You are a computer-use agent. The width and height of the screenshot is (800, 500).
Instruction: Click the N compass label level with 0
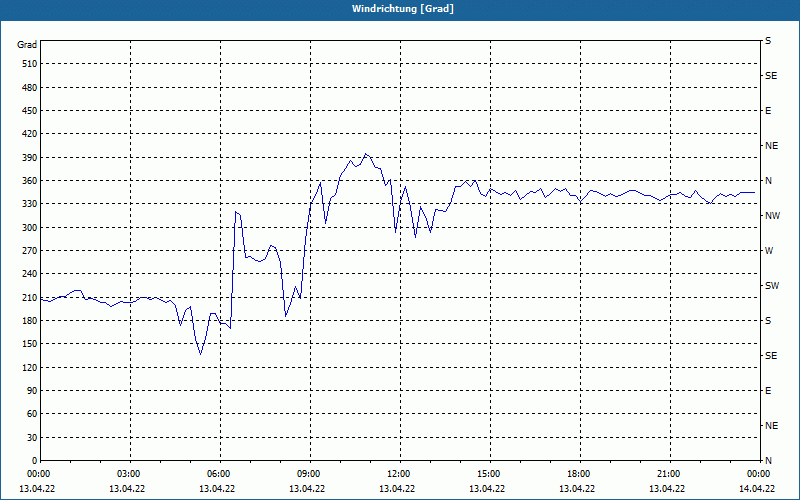(x=768, y=461)
